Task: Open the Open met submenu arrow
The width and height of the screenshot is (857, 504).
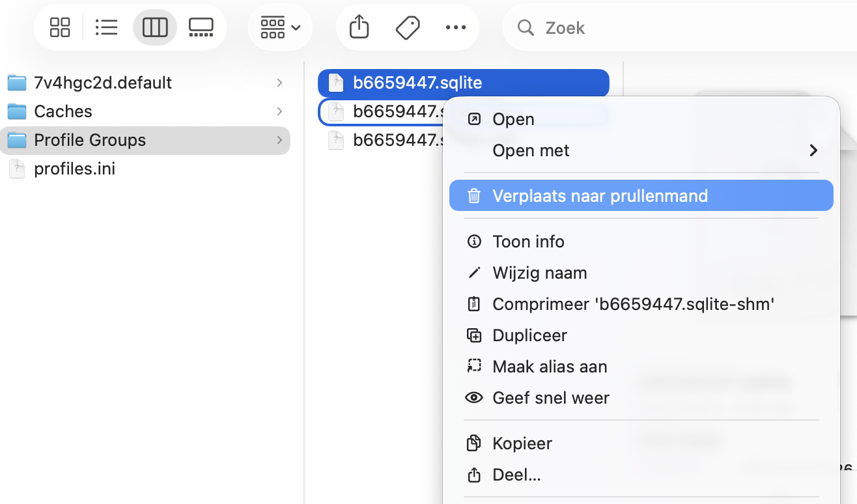Action: point(813,150)
